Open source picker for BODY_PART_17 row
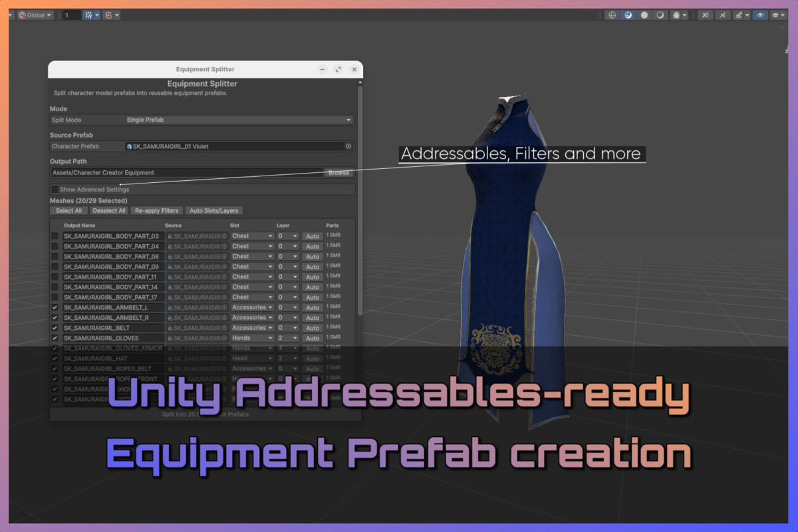Image resolution: width=798 pixels, height=532 pixels. pyautogui.click(x=225, y=297)
